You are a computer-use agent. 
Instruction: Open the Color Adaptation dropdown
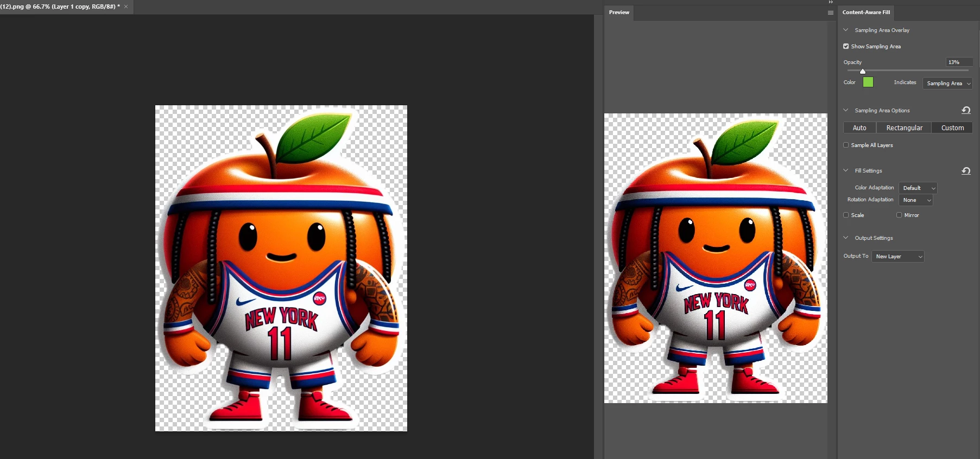[x=918, y=188]
